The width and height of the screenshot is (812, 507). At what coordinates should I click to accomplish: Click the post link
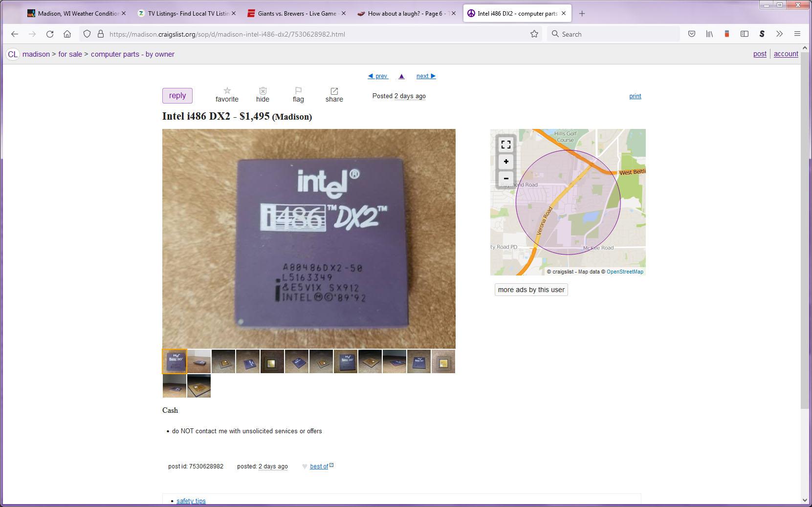click(x=760, y=54)
